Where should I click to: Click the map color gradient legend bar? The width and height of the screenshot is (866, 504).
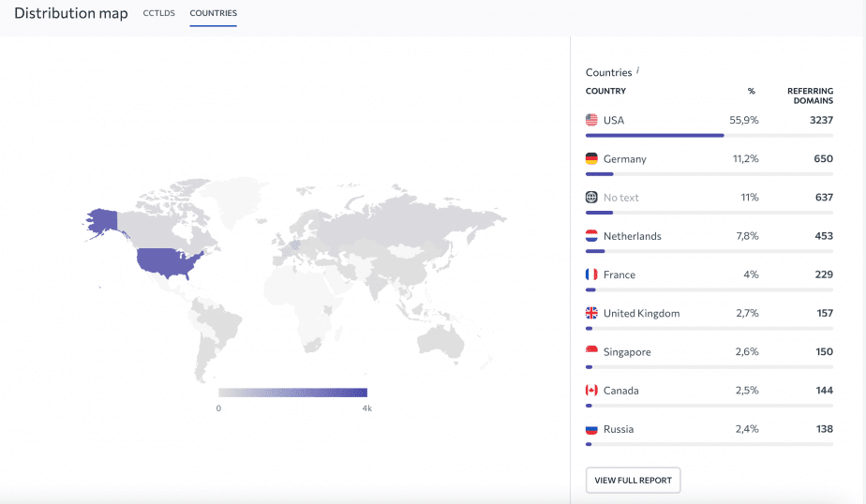(292, 393)
